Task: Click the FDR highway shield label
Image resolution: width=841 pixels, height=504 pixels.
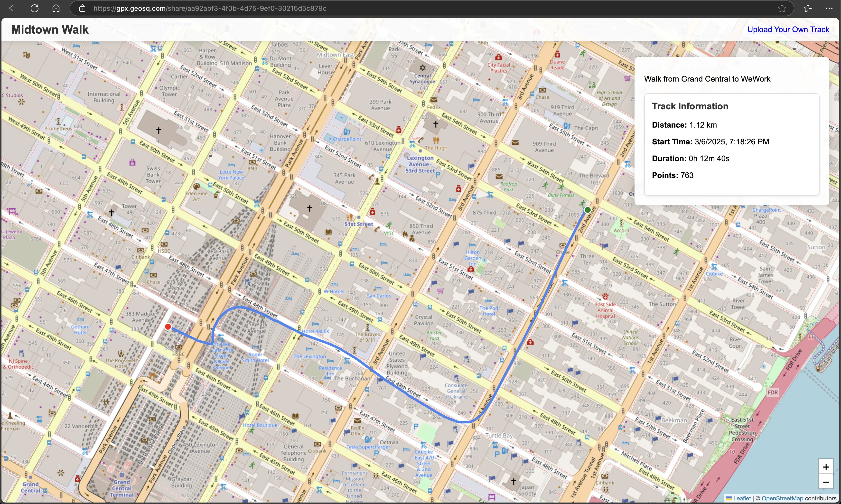Action: pyautogui.click(x=772, y=392)
